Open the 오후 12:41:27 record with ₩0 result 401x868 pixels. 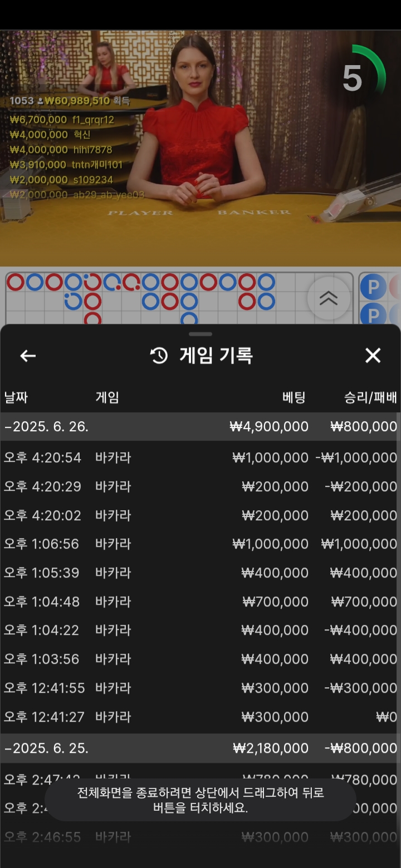tap(200, 717)
